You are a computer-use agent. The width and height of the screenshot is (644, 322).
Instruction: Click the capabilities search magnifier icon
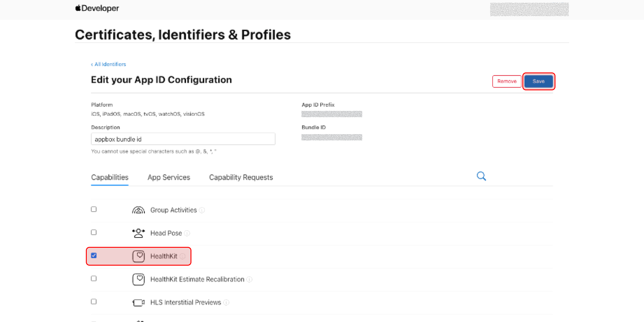point(481,176)
